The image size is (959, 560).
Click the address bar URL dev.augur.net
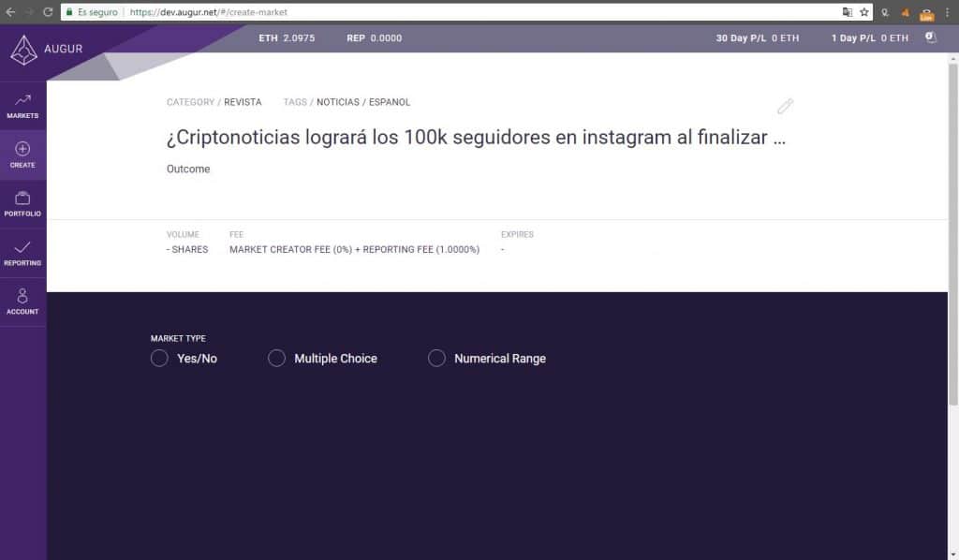(x=209, y=11)
